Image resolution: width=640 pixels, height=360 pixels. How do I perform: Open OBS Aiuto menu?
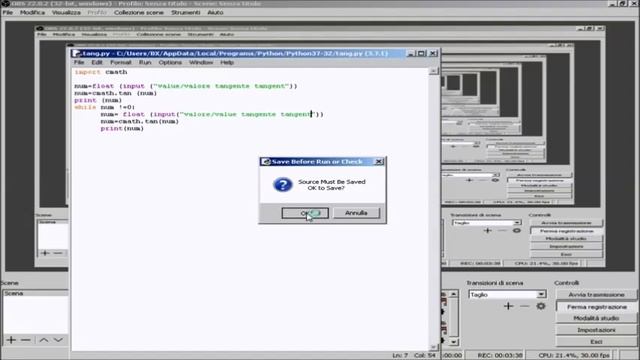tap(215, 13)
